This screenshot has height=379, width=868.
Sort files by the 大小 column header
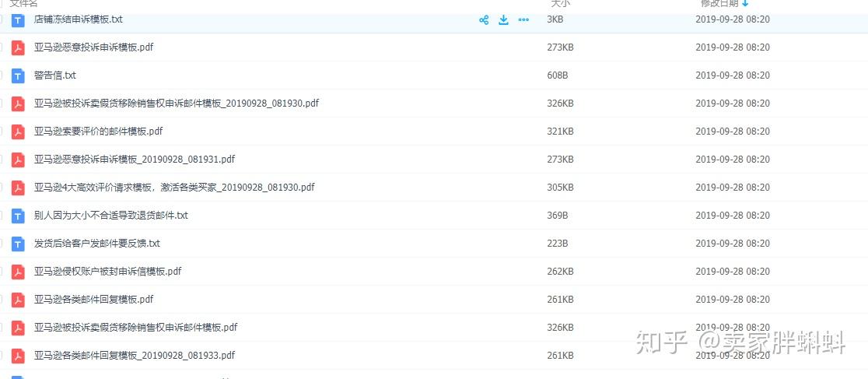click(x=561, y=4)
